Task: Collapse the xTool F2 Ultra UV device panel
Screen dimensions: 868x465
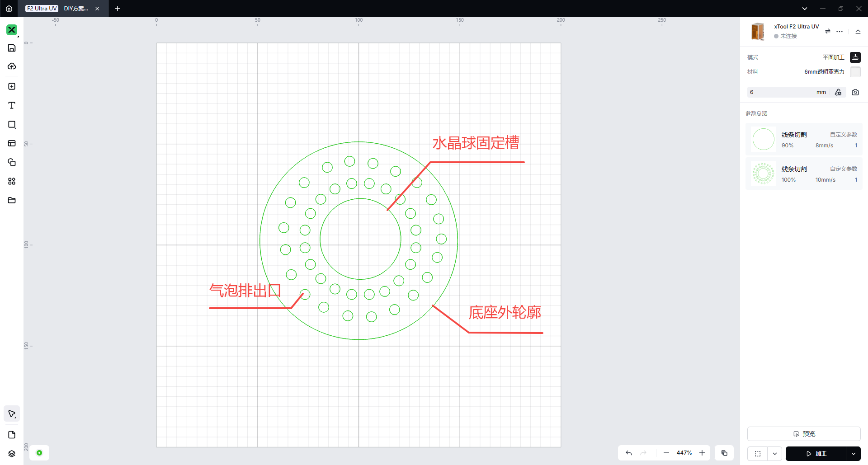Action: pos(858,31)
